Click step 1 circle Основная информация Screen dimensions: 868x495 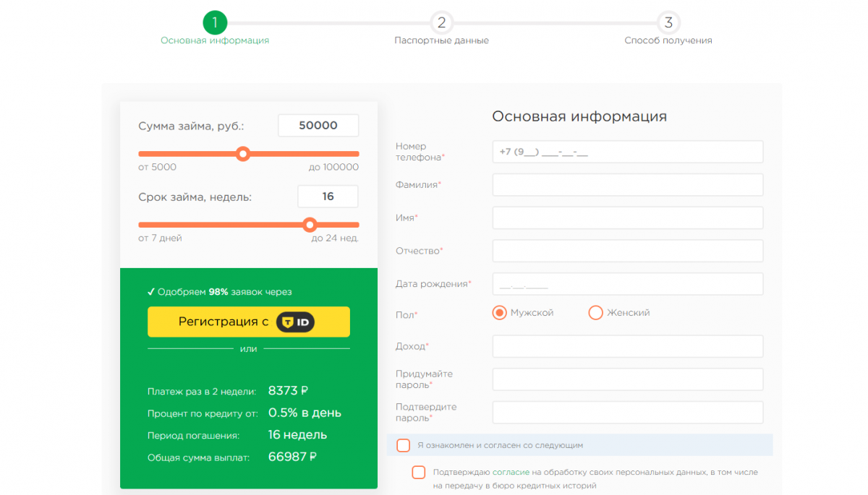tap(215, 22)
